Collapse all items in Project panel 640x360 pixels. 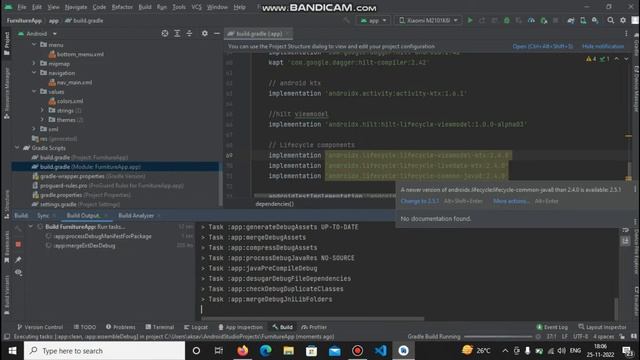pyautogui.click(x=189, y=33)
